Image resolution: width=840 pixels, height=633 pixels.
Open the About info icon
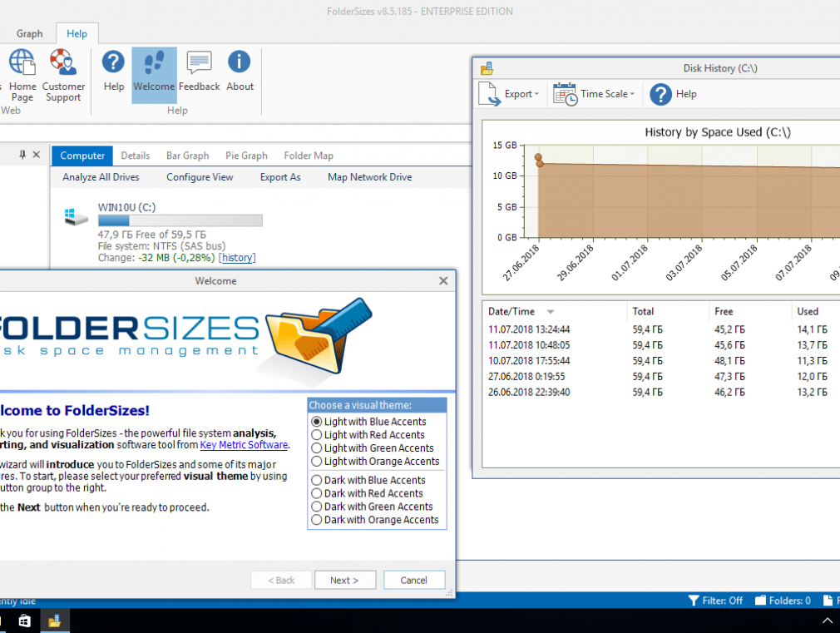coord(239,62)
